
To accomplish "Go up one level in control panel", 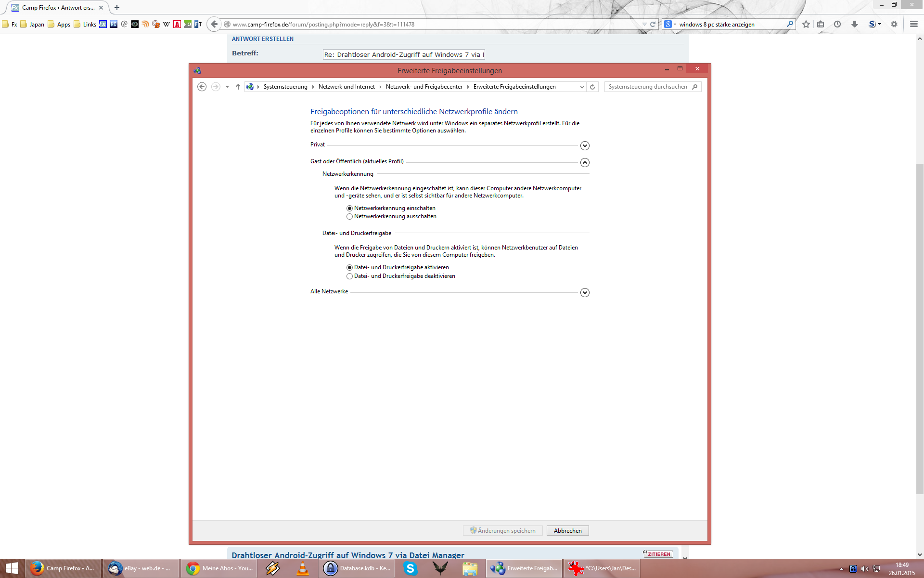I will pyautogui.click(x=238, y=87).
